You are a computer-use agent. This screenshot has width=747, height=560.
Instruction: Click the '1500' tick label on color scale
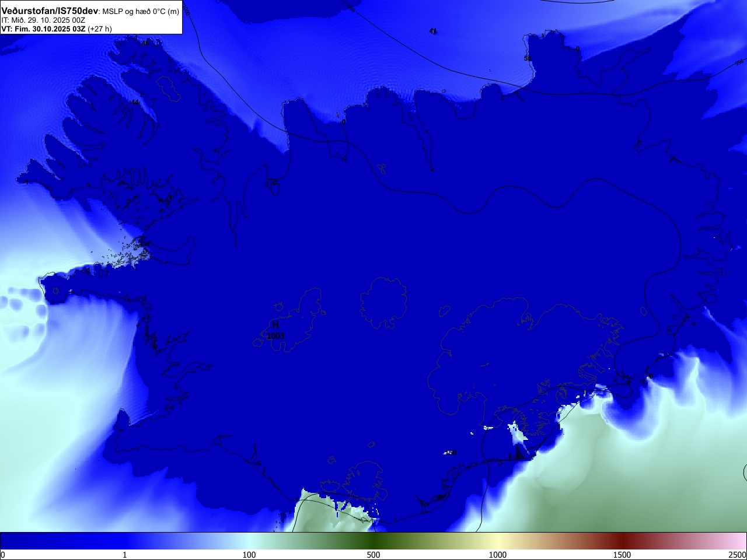(622, 555)
